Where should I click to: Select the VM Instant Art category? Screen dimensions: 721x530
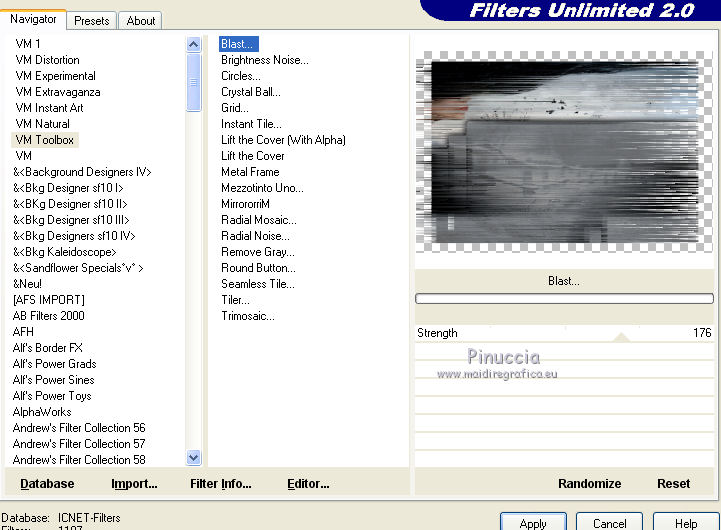tap(49, 108)
